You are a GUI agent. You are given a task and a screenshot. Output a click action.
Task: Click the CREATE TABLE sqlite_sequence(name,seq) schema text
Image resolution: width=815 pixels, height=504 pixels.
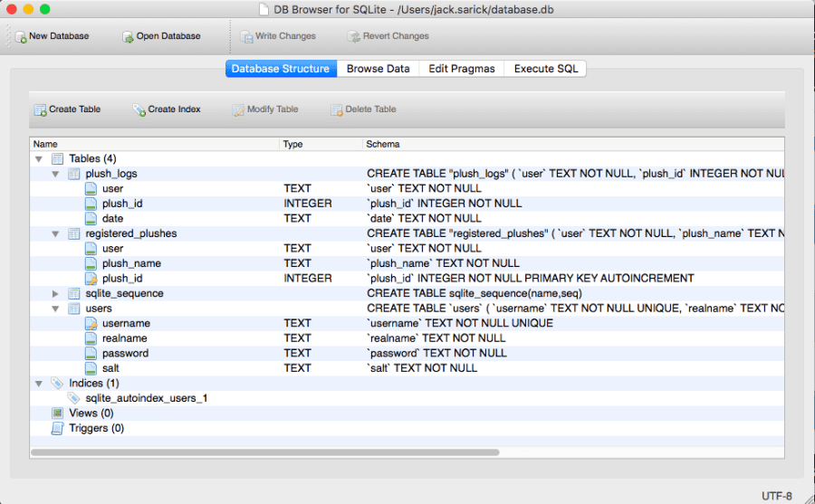click(x=474, y=293)
